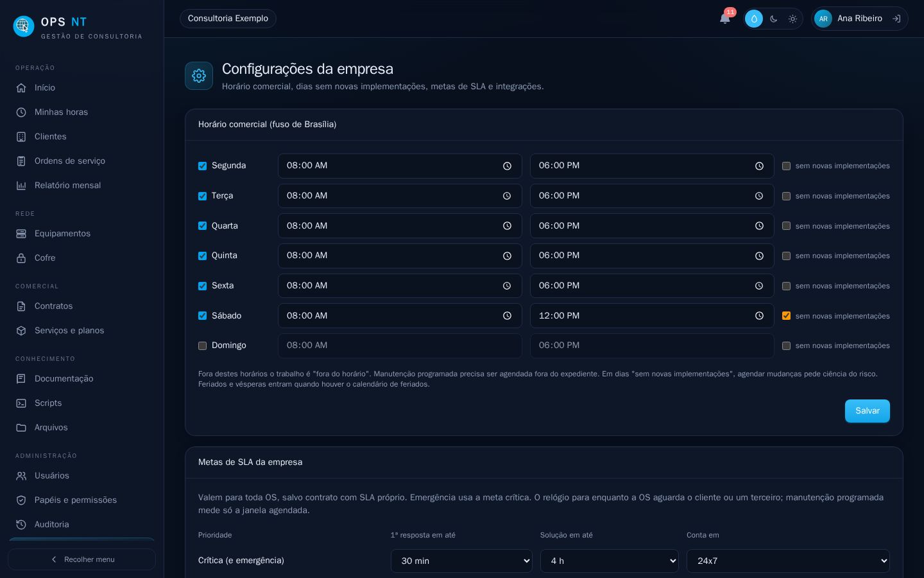
Task: Switch to light sun theme
Action: pyautogui.click(x=792, y=19)
